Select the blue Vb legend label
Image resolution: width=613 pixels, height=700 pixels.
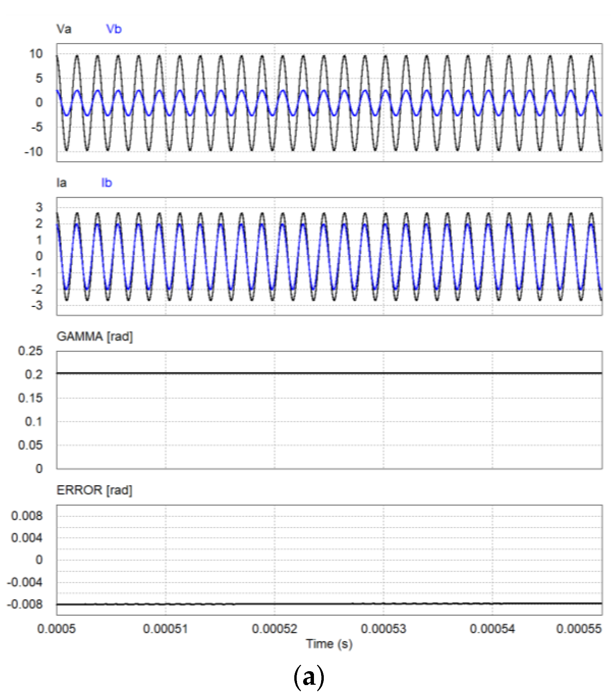click(x=114, y=29)
